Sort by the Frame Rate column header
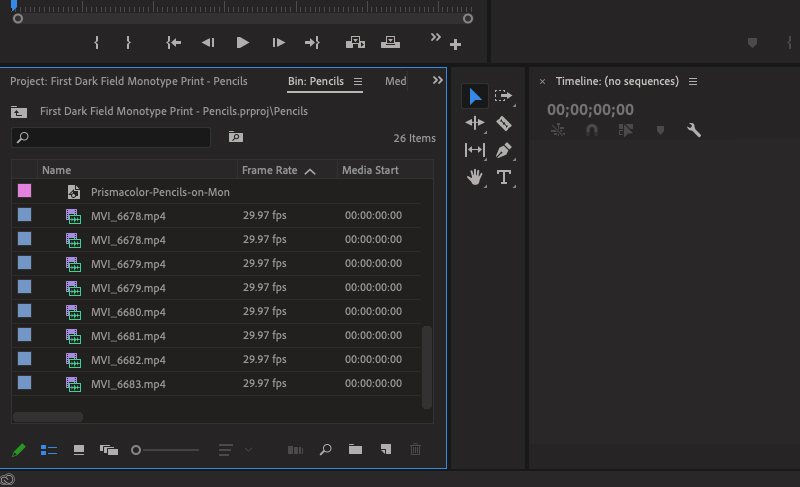 point(270,170)
